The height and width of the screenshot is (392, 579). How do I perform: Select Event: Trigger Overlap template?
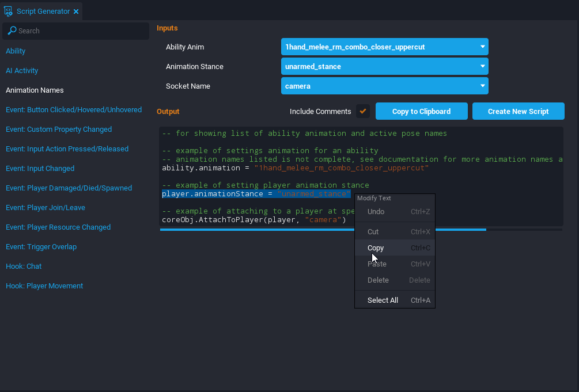(x=41, y=247)
